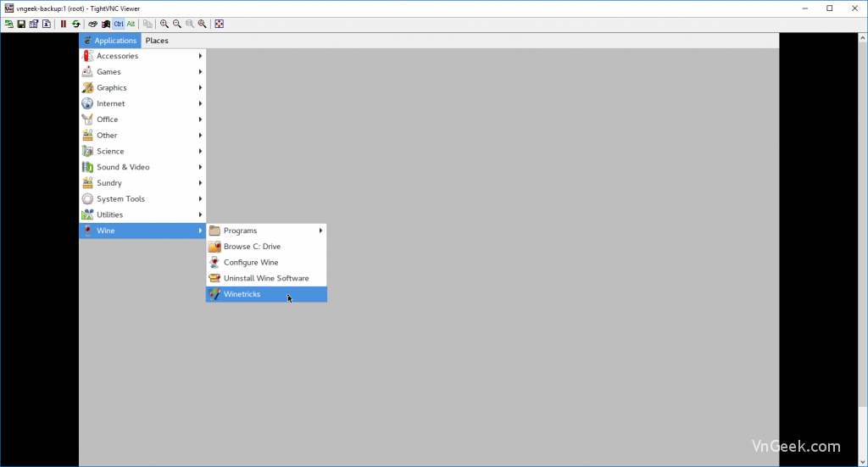This screenshot has height=467, width=868.
Task: Click the vertical scrollbar down arrow
Action: coord(862,461)
